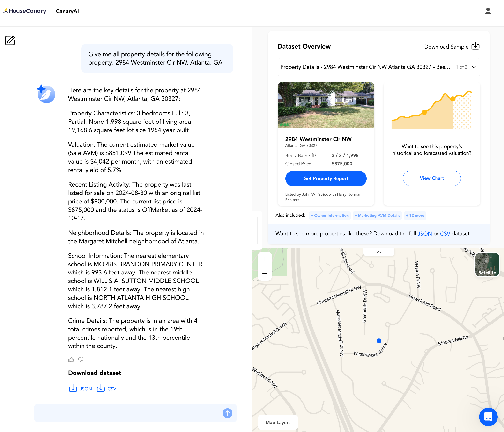Start a new chat using the compose icon
The height and width of the screenshot is (432, 504).
click(x=10, y=41)
